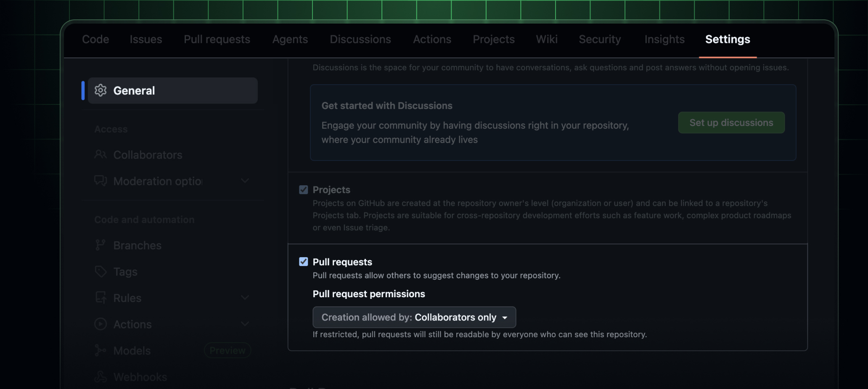Select the Collaborators people icon
Image resolution: width=868 pixels, height=389 pixels.
tap(101, 155)
